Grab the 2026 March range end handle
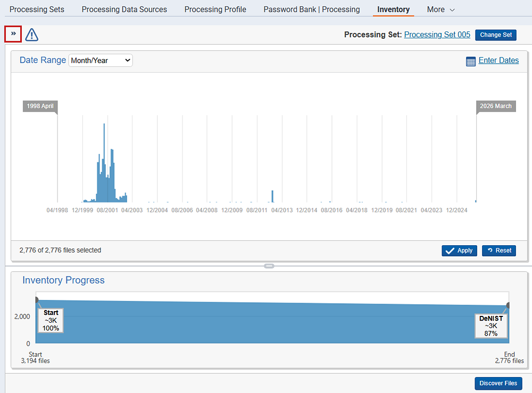 pos(495,106)
